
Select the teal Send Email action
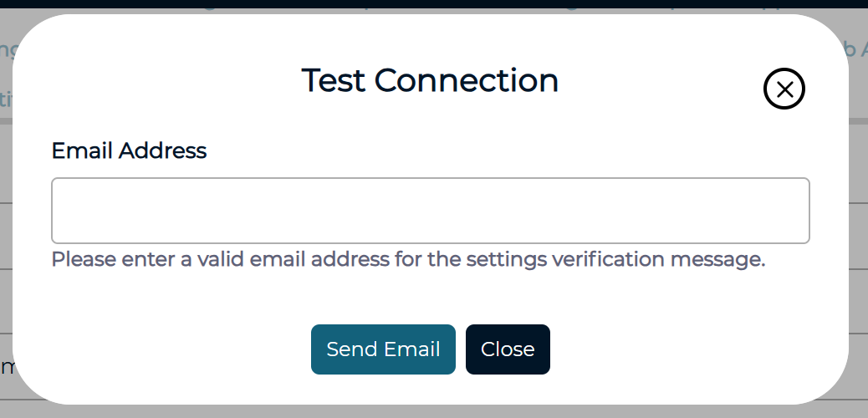pos(383,349)
